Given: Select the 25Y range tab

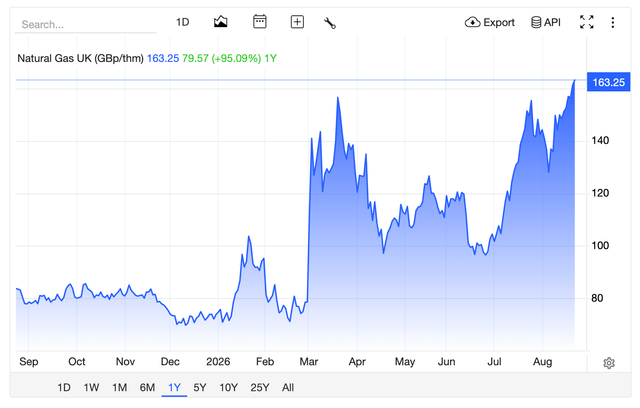Looking at the screenshot, I should (260, 387).
